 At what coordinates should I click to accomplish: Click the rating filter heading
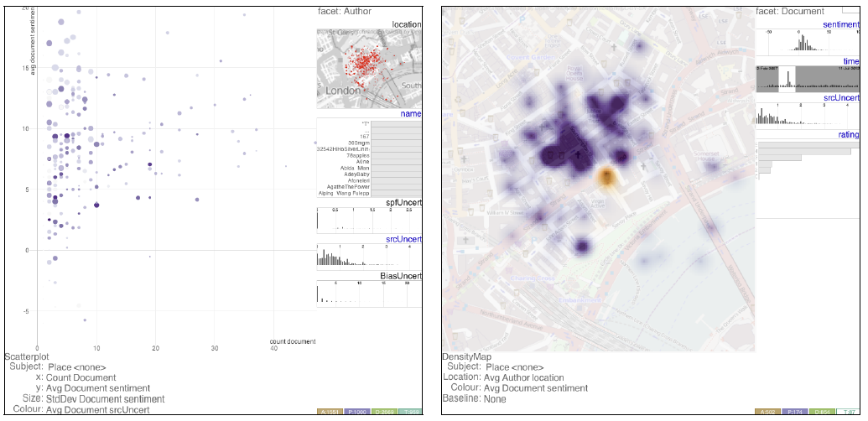coord(847,134)
